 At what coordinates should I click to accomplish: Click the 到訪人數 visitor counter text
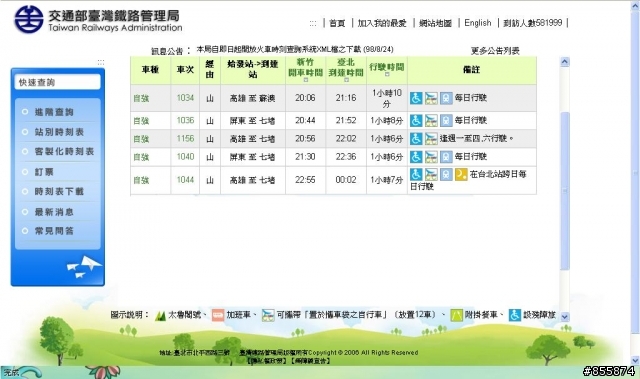click(x=533, y=23)
